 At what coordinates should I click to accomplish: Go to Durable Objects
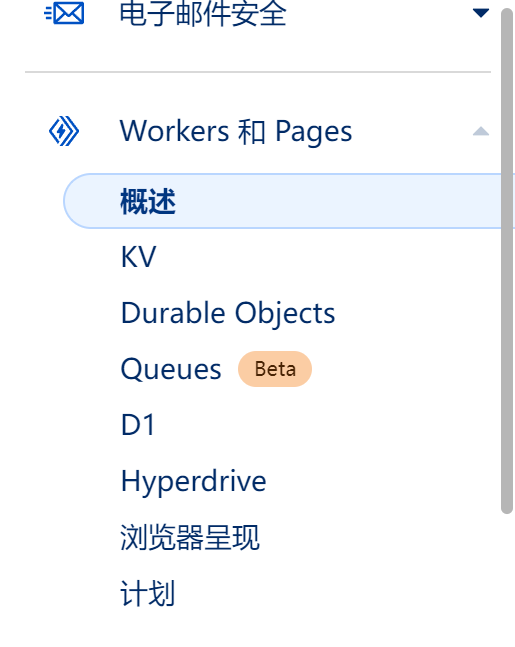(228, 313)
